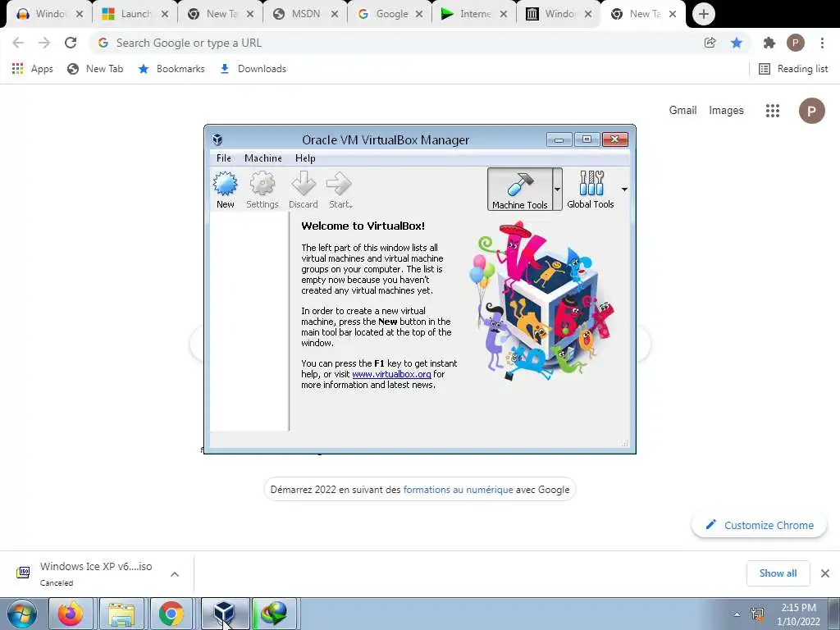Click the Customize Chrome button

click(x=759, y=525)
